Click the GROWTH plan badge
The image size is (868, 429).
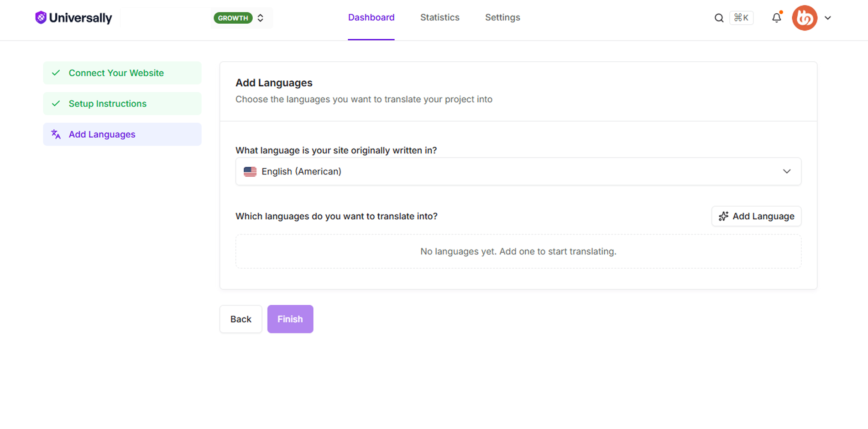[233, 18]
